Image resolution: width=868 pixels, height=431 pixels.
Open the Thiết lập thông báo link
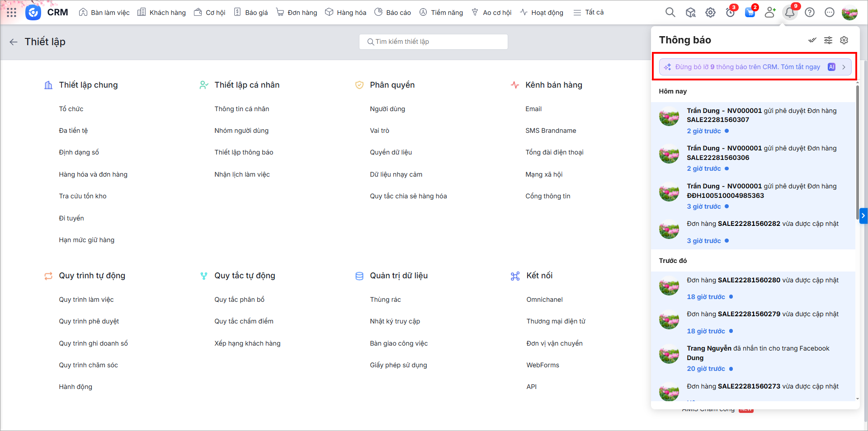pos(244,152)
